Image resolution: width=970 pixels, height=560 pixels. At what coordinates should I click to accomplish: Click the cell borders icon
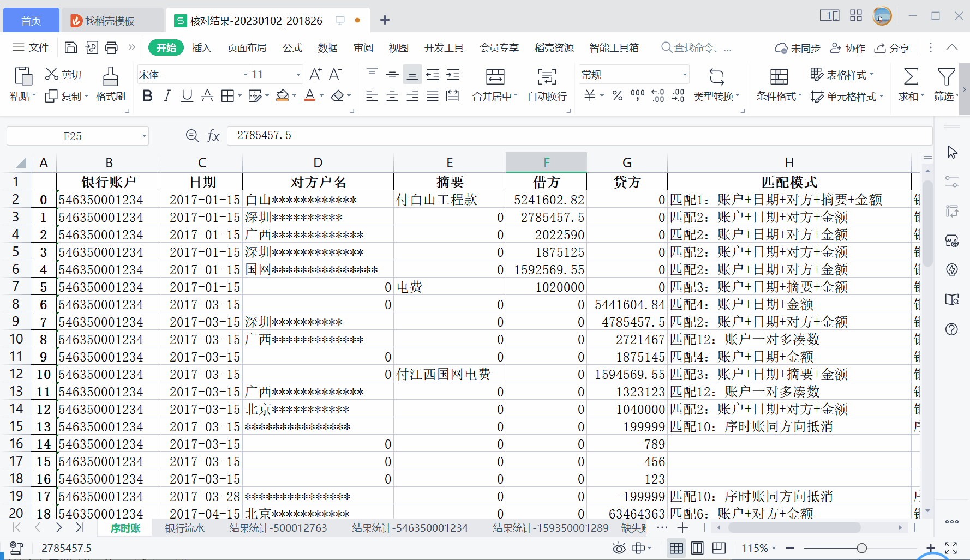(x=227, y=96)
